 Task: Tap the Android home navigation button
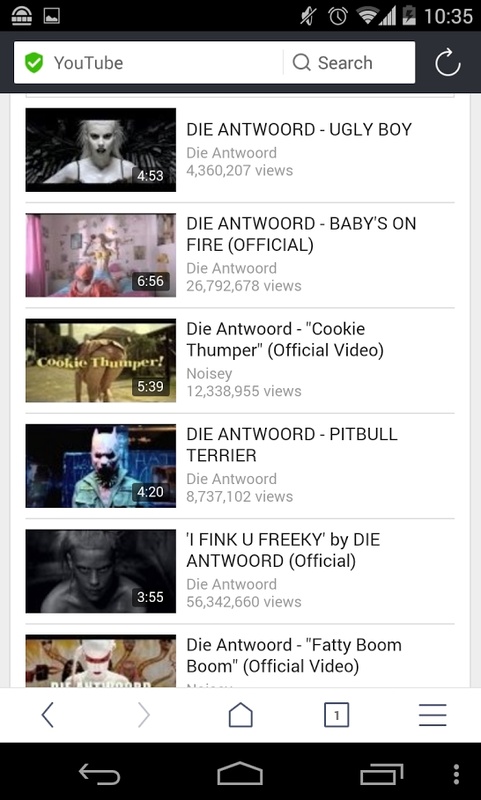click(x=240, y=773)
